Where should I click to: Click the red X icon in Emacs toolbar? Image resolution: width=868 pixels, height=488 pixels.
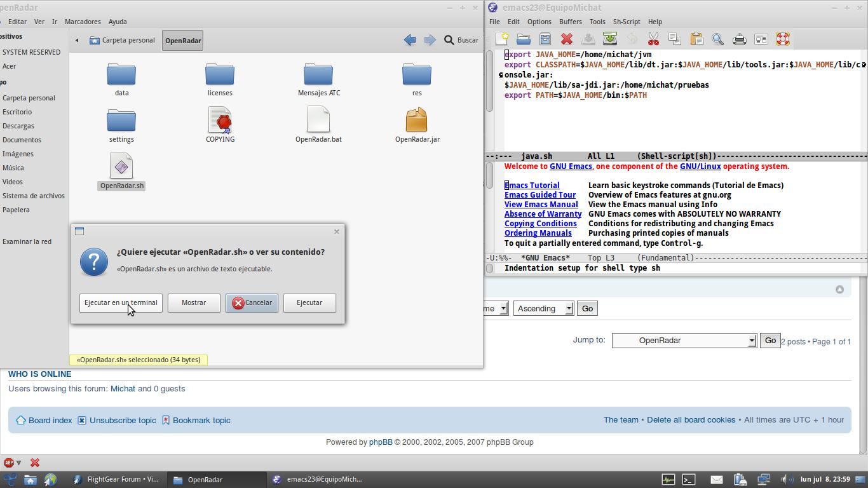click(567, 39)
